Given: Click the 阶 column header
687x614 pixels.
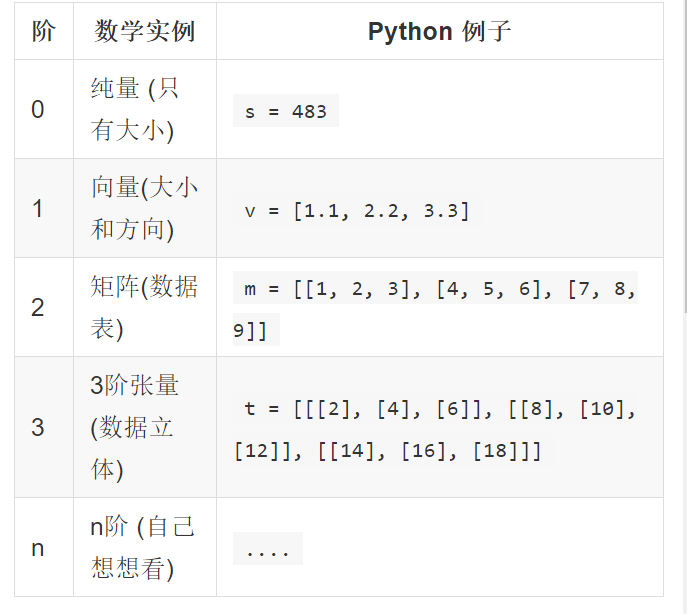Looking at the screenshot, I should coord(43,31).
